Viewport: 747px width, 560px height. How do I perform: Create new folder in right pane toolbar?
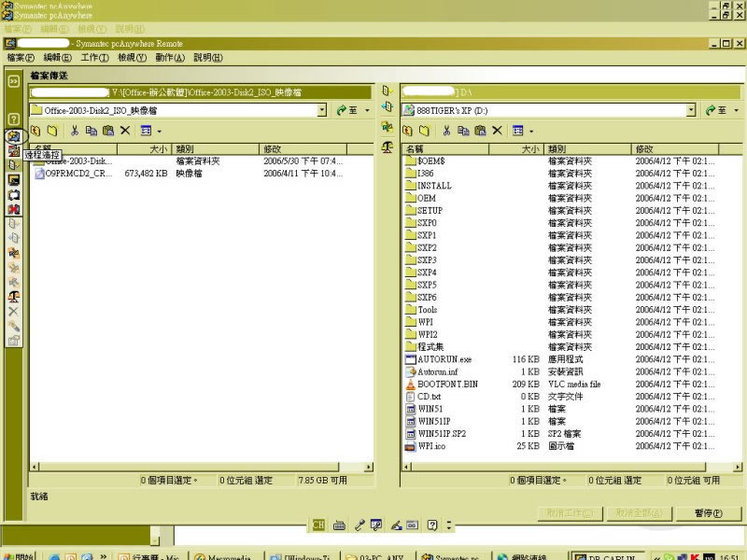(425, 131)
